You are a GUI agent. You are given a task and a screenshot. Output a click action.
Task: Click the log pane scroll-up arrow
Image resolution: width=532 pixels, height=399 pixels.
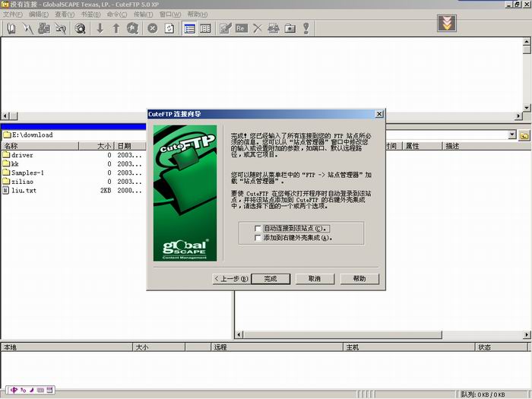(526, 42)
